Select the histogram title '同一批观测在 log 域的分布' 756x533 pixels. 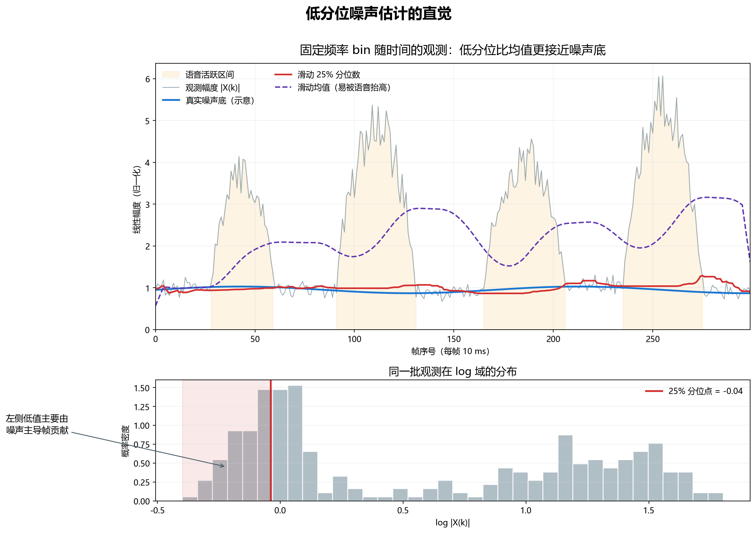tap(453, 372)
